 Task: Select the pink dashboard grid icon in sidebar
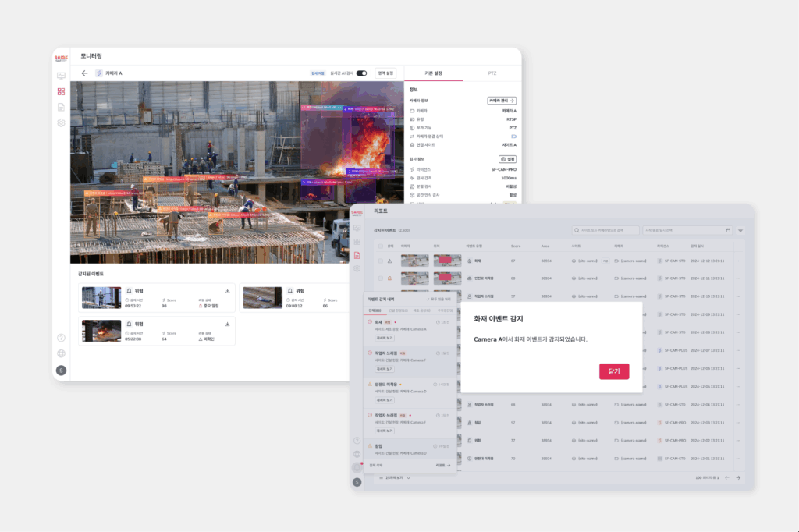61,91
